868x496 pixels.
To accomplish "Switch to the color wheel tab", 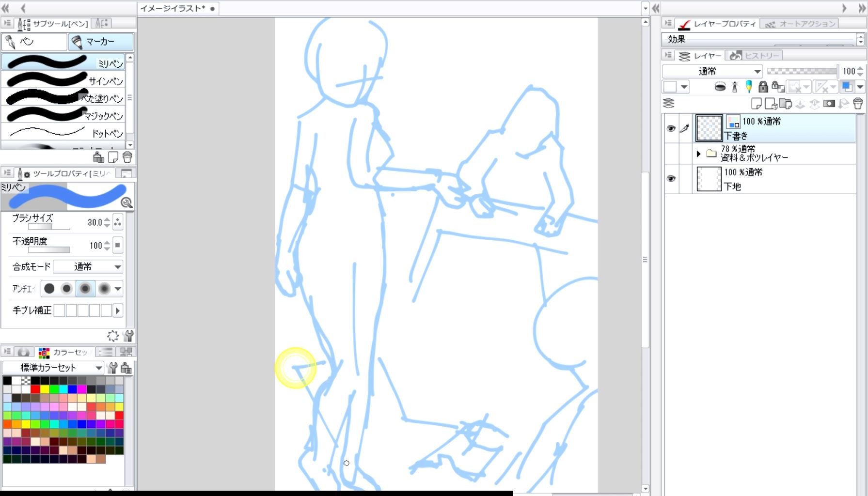I will coord(23,352).
